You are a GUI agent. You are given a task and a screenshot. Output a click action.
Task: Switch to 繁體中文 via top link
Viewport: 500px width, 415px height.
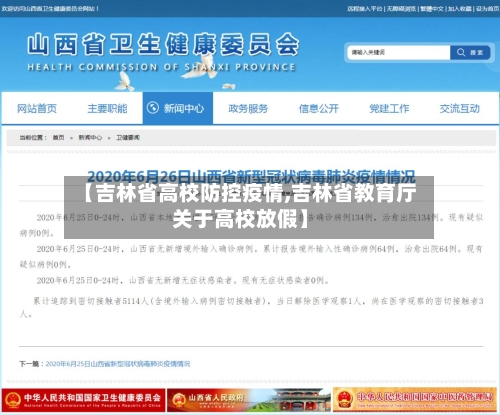click(432, 9)
